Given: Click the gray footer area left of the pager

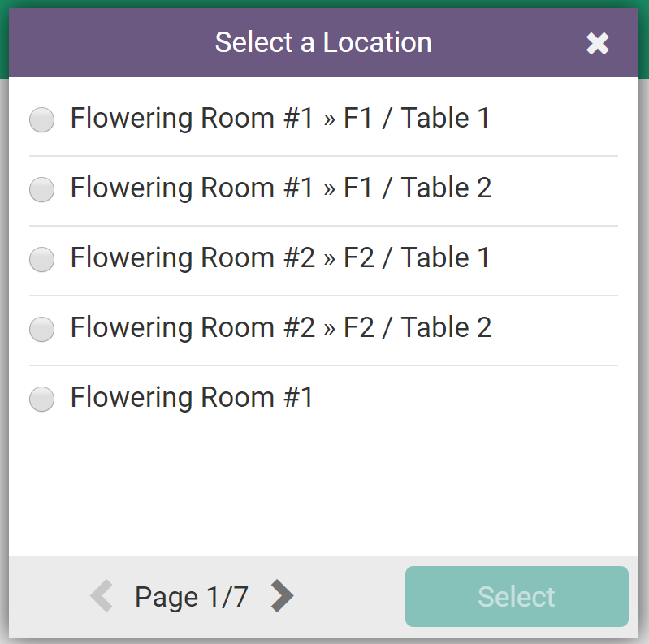Looking at the screenshot, I should 45,597.
